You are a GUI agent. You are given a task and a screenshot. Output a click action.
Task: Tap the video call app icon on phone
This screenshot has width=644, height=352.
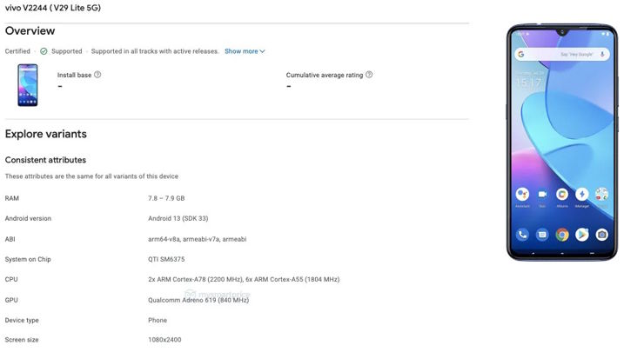tap(542, 194)
